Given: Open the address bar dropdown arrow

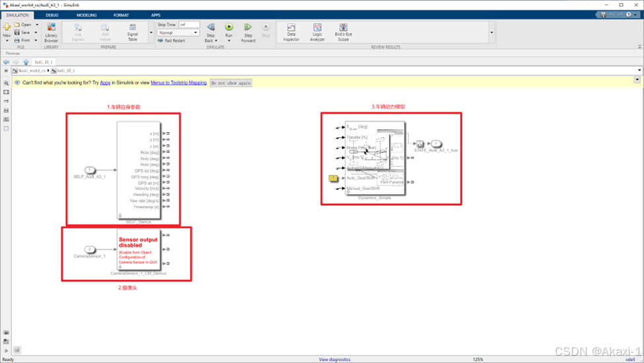Looking at the screenshot, I should coord(639,71).
